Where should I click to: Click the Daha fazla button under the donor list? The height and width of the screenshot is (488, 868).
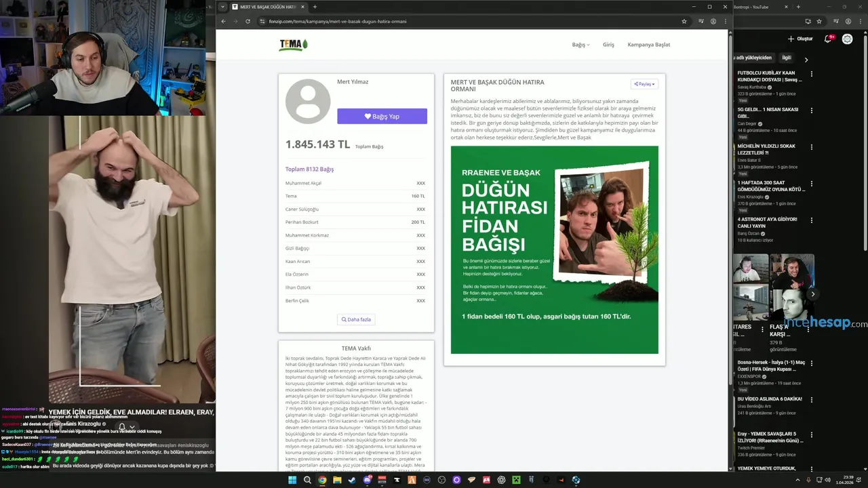[356, 319]
